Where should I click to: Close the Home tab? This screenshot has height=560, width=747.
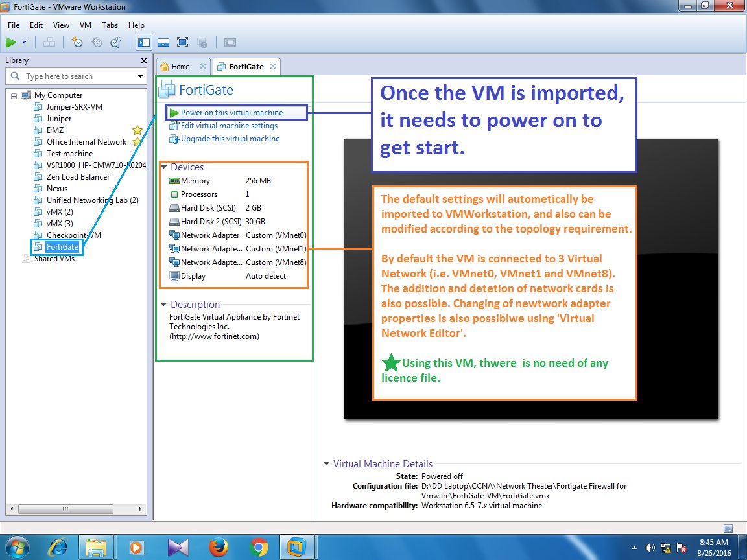tap(203, 66)
